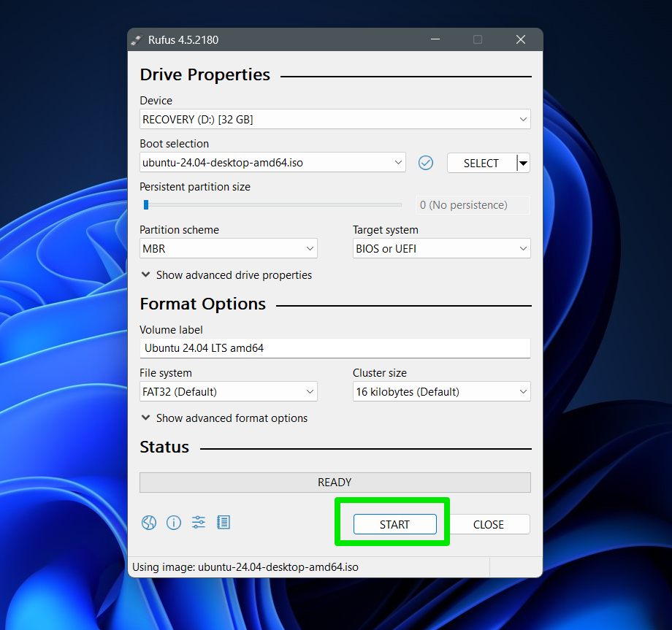The image size is (672, 630).
Task: Close the Rufus window with X
Action: 521,39
